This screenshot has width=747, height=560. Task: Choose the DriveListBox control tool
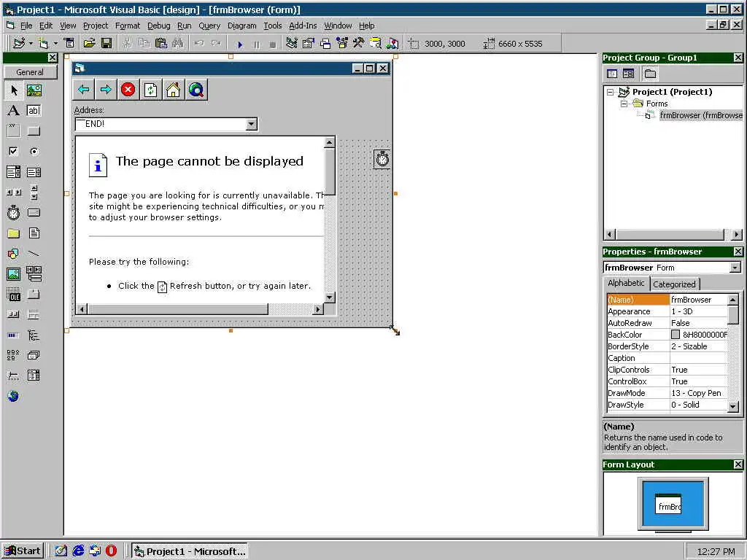(34, 212)
